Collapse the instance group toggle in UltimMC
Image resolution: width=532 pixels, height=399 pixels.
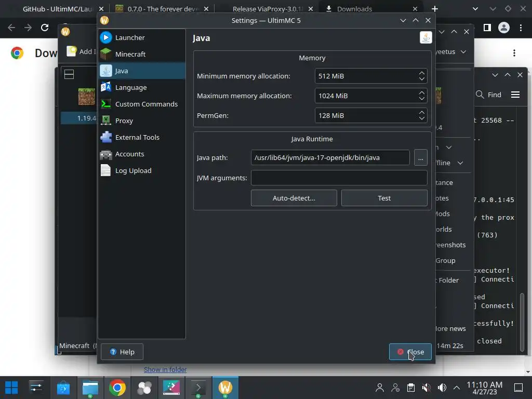[69, 74]
